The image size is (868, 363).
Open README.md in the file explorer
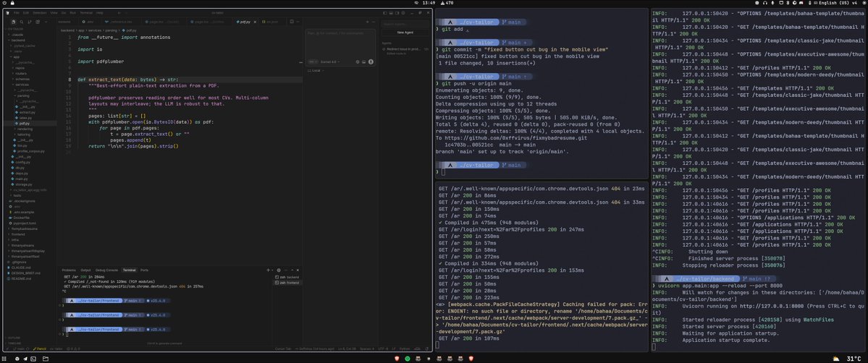(x=22, y=278)
